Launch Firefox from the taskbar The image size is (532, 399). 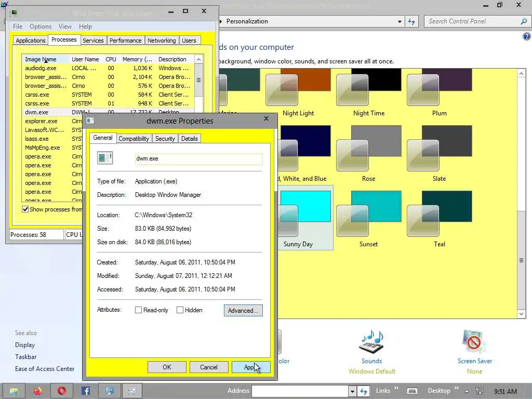pos(37,391)
